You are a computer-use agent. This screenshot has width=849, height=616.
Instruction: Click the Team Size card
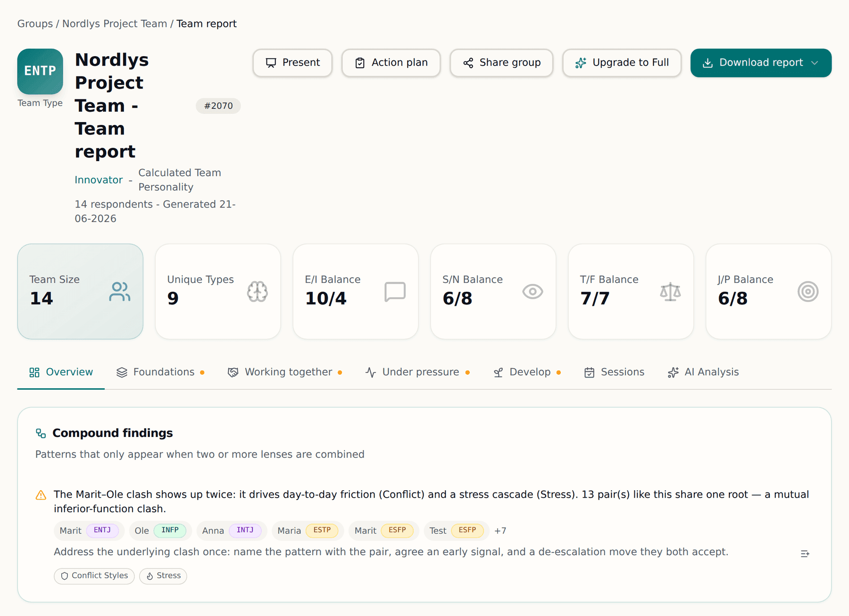pyautogui.click(x=80, y=292)
